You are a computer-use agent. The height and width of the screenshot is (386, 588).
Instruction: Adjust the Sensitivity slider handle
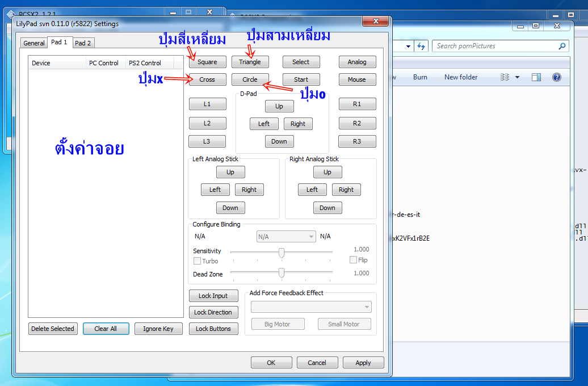[282, 253]
